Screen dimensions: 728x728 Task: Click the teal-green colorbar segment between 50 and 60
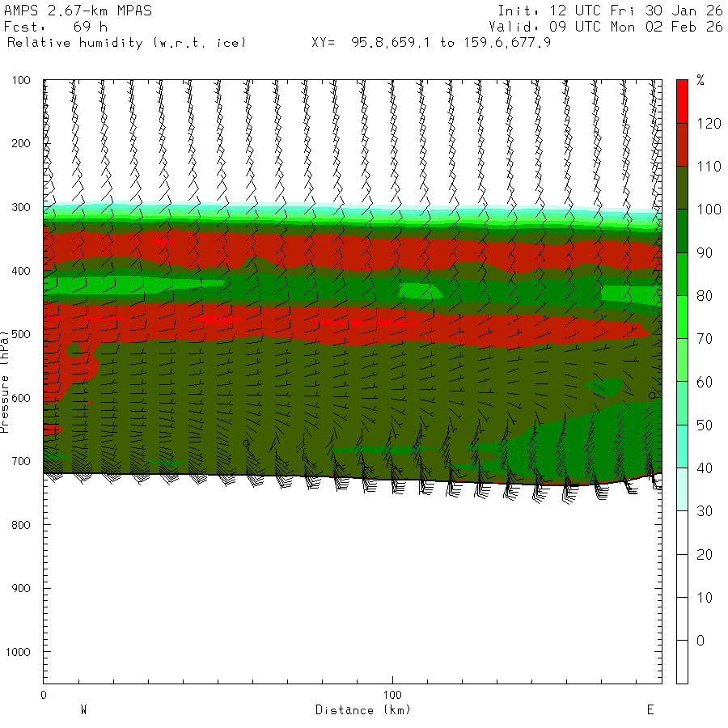[x=682, y=403]
